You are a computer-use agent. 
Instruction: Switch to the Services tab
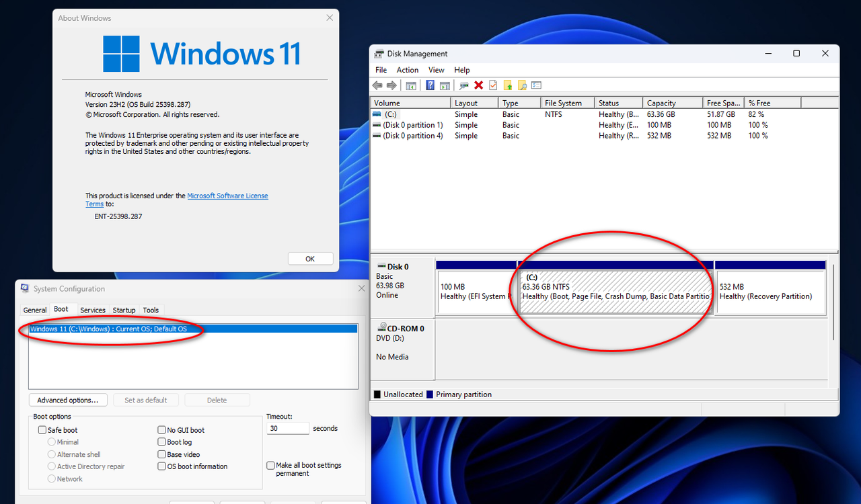pos(93,310)
